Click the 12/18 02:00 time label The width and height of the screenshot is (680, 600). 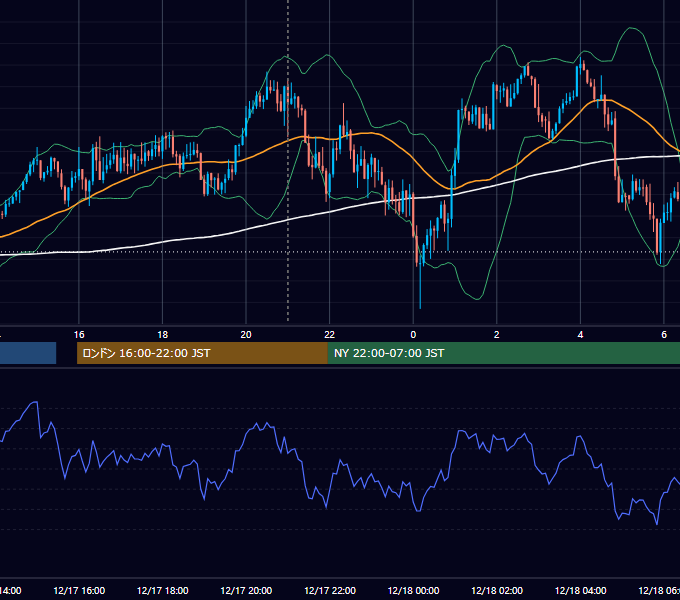coord(497,590)
